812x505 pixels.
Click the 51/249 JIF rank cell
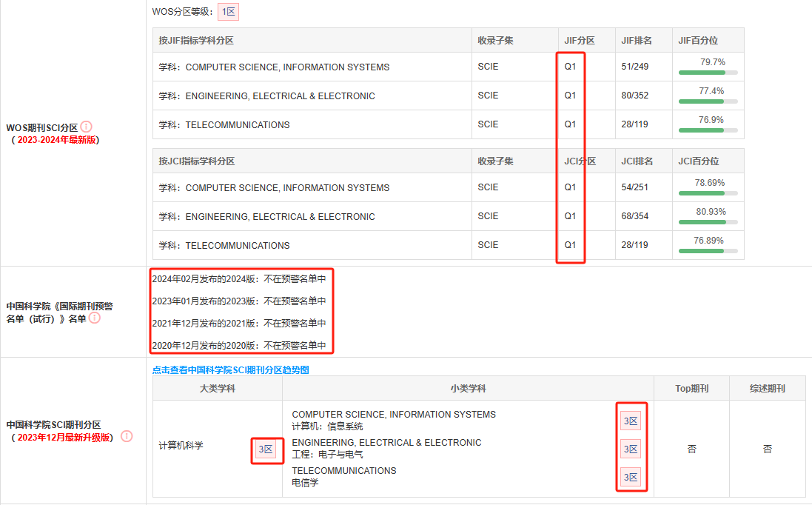(x=644, y=67)
